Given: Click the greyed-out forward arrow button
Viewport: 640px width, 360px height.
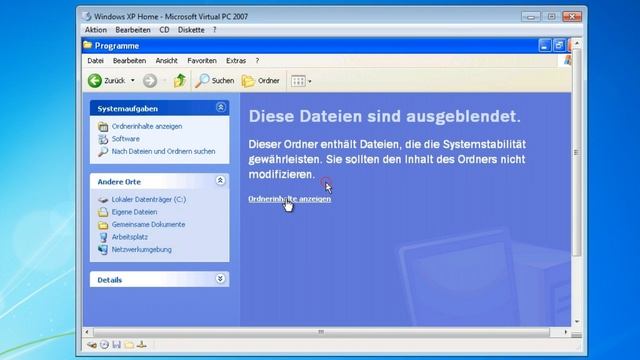Looking at the screenshot, I should pyautogui.click(x=150, y=81).
